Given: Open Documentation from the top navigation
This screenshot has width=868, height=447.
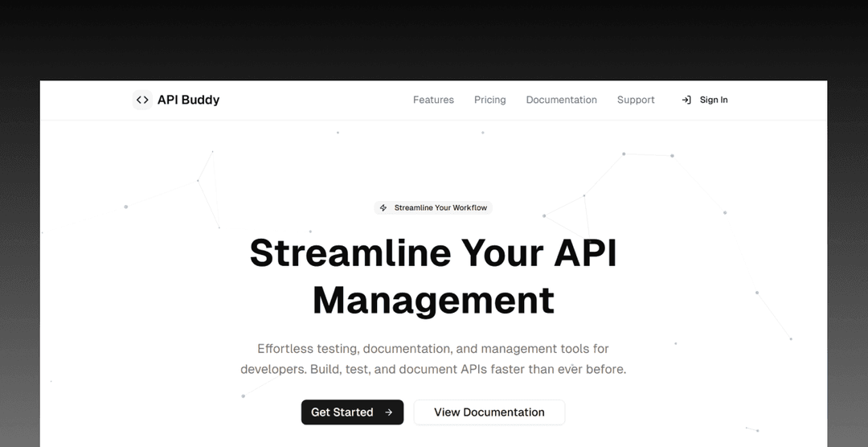Looking at the screenshot, I should pyautogui.click(x=561, y=100).
